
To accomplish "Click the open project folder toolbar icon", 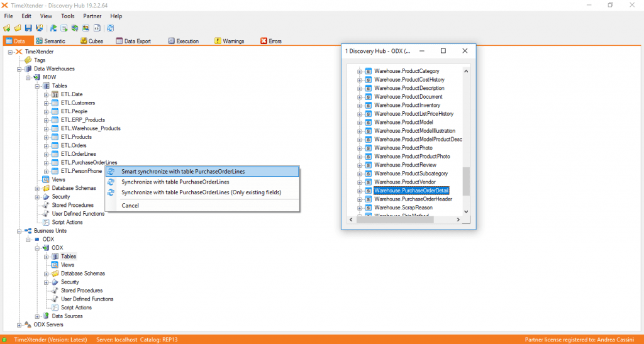I will click(17, 28).
